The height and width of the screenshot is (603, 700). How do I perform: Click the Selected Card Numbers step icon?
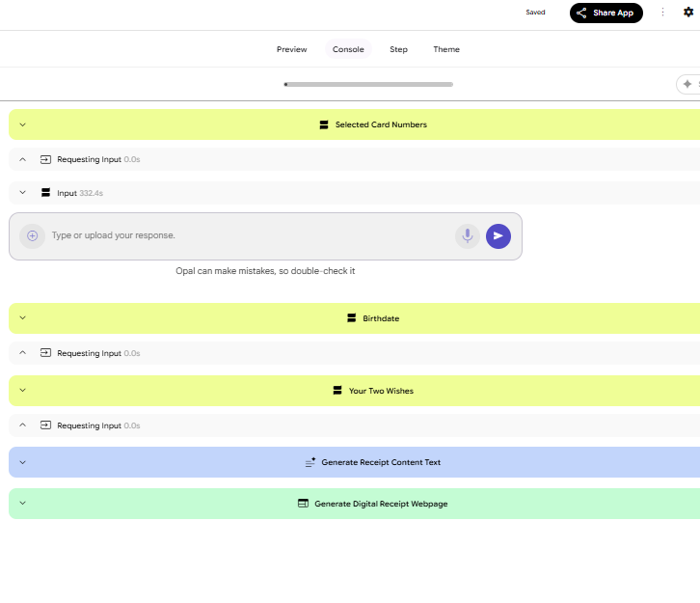pos(324,124)
